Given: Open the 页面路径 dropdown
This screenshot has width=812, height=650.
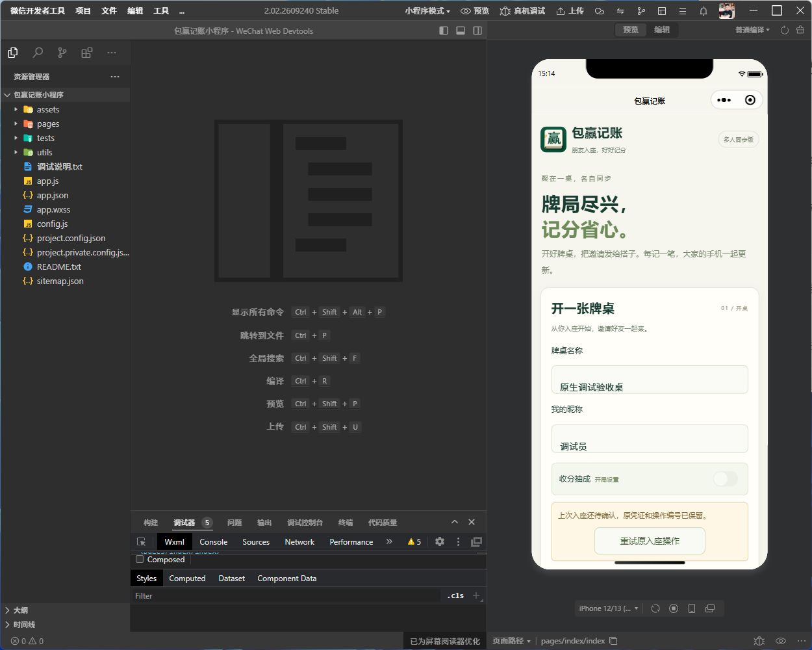Looking at the screenshot, I should (511, 641).
